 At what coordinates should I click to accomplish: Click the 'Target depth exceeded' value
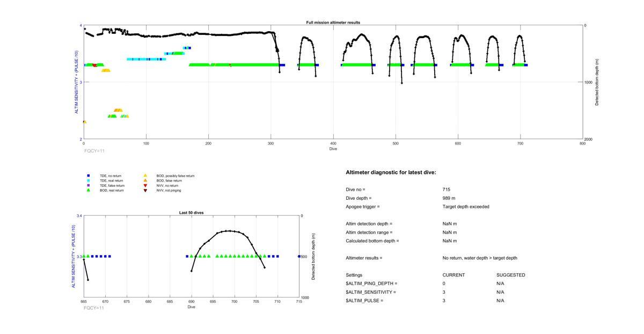[466, 207]
